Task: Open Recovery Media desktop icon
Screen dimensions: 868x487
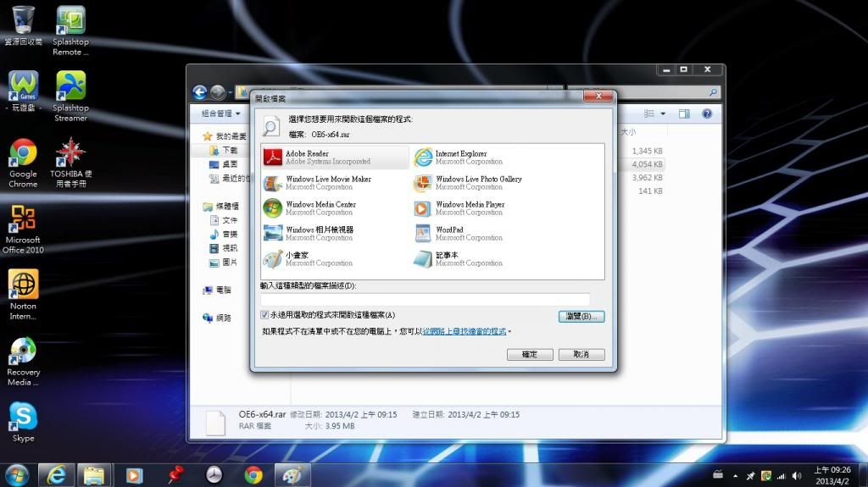Action: (23, 361)
